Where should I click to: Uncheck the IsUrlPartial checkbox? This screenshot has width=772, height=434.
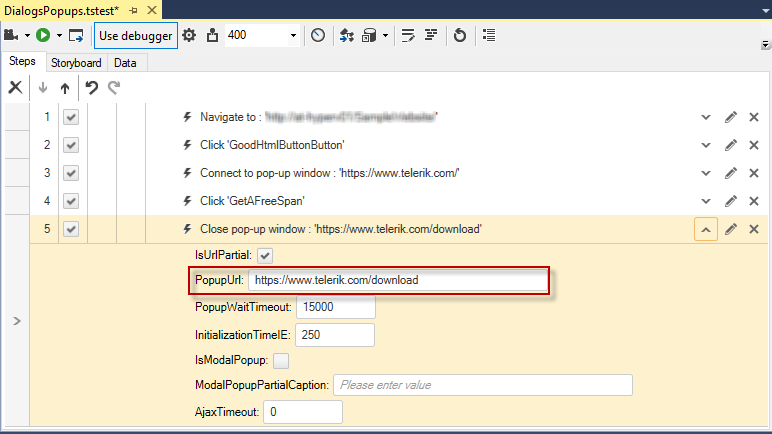[x=265, y=256]
